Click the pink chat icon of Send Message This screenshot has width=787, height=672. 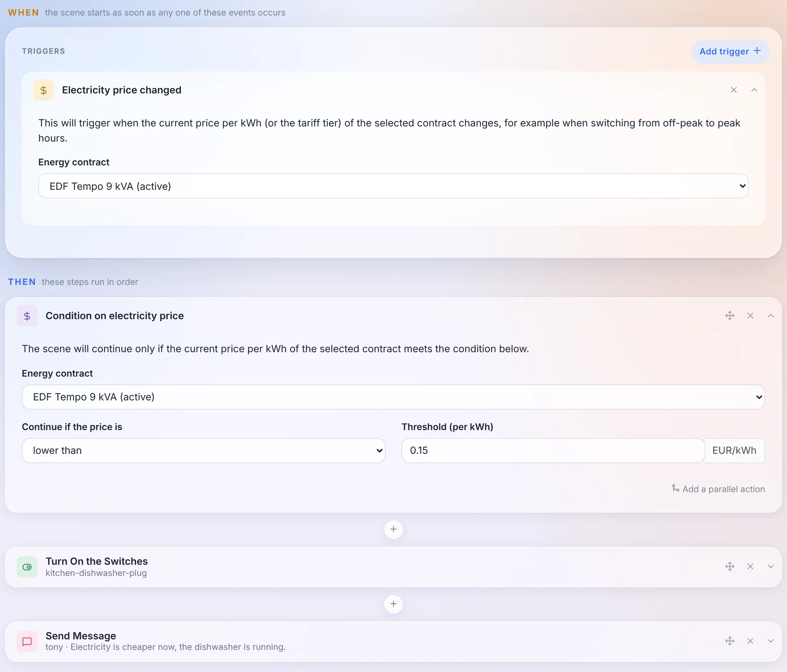point(27,641)
